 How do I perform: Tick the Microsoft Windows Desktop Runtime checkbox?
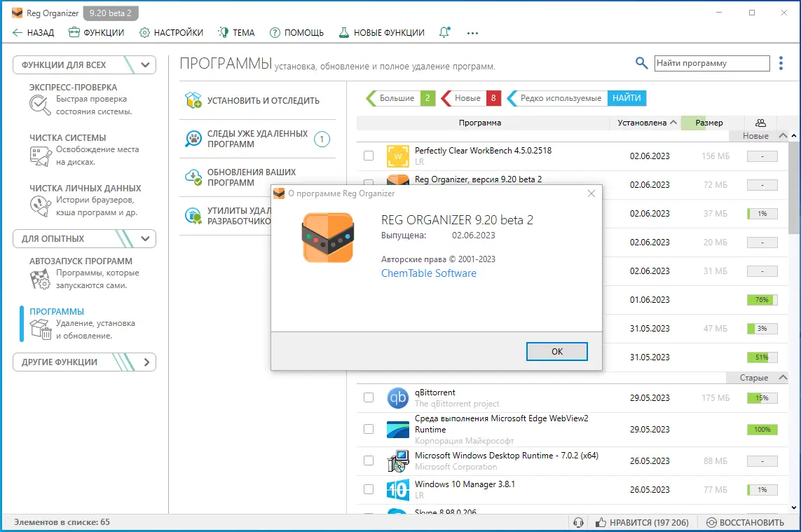coord(369,461)
